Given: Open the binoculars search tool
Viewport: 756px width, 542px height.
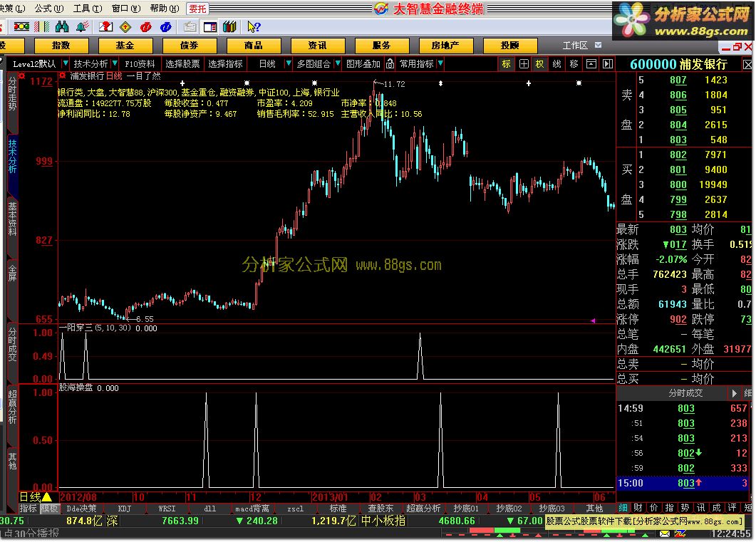Looking at the screenshot, I should [62, 27].
